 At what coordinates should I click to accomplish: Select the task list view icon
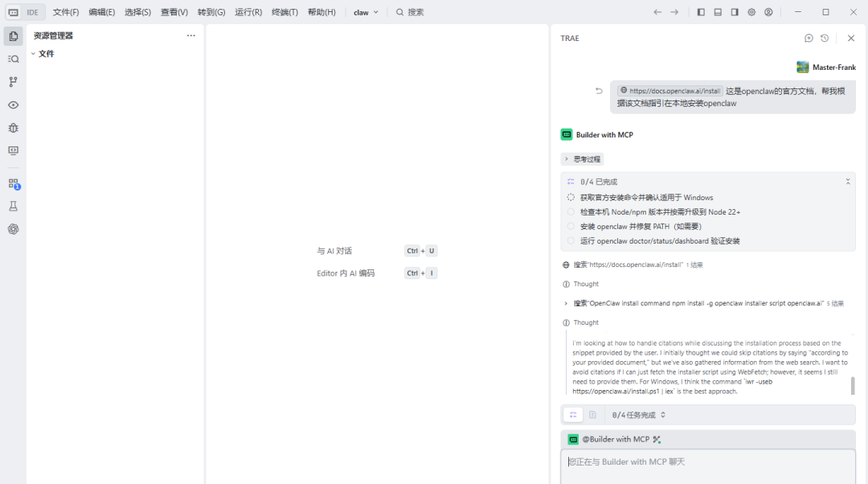coord(573,415)
